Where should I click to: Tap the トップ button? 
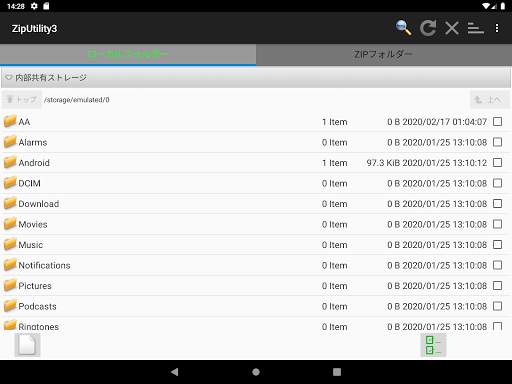point(22,99)
